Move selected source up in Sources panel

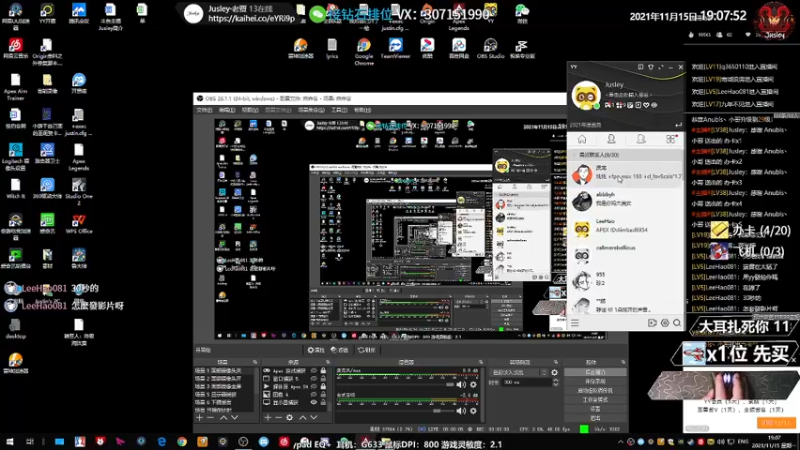tap(303, 417)
